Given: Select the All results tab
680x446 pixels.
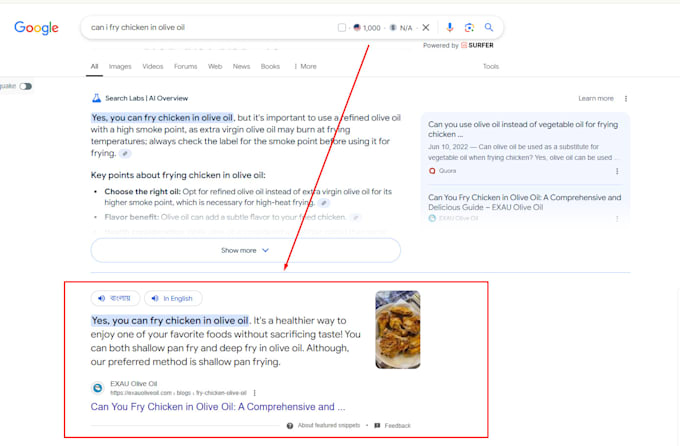Looking at the screenshot, I should point(94,66).
